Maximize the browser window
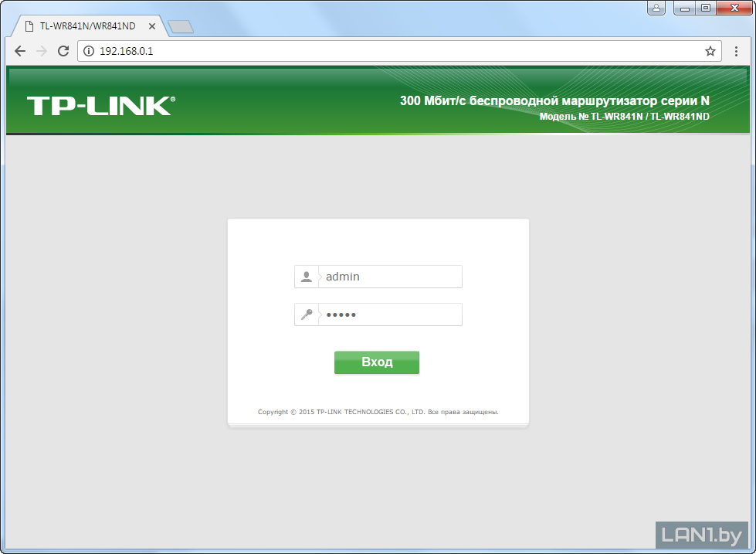The width and height of the screenshot is (756, 554). click(706, 8)
